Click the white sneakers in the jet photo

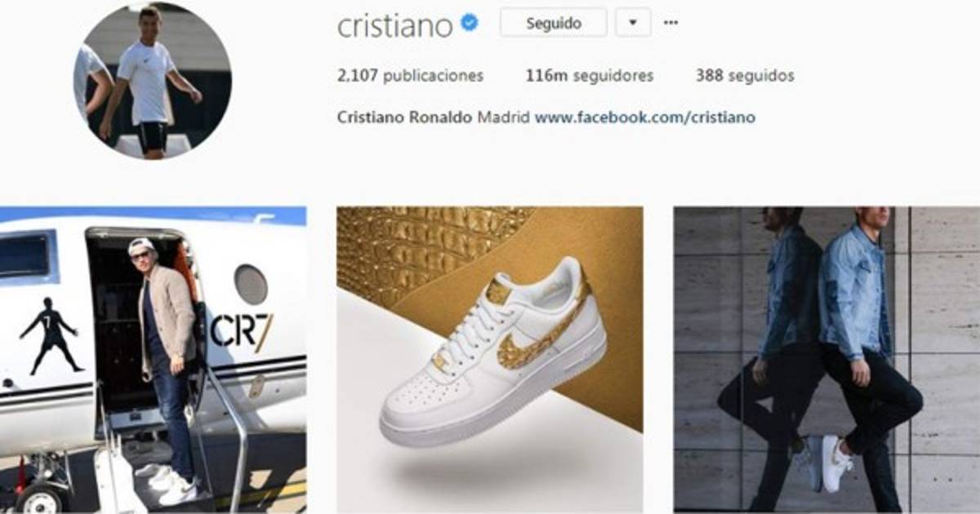pos(167,483)
